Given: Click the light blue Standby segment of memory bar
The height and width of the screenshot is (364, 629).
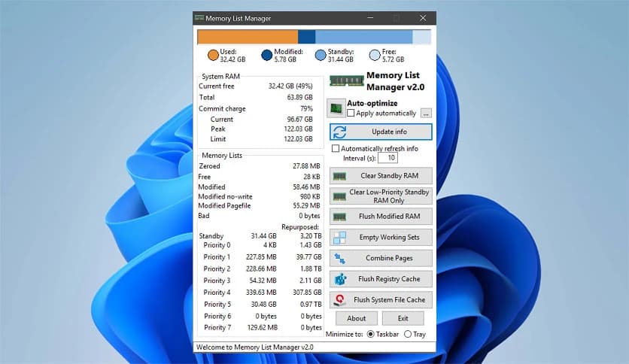Looking at the screenshot, I should coord(363,38).
